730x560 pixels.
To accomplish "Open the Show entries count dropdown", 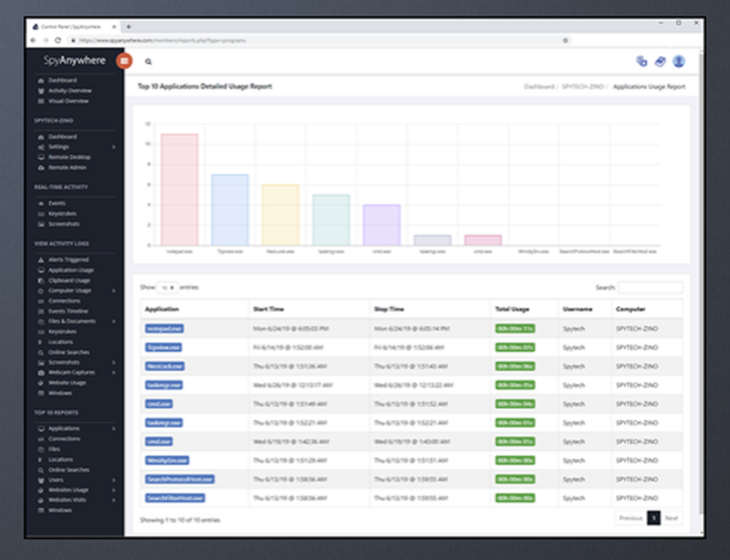I will click(168, 288).
